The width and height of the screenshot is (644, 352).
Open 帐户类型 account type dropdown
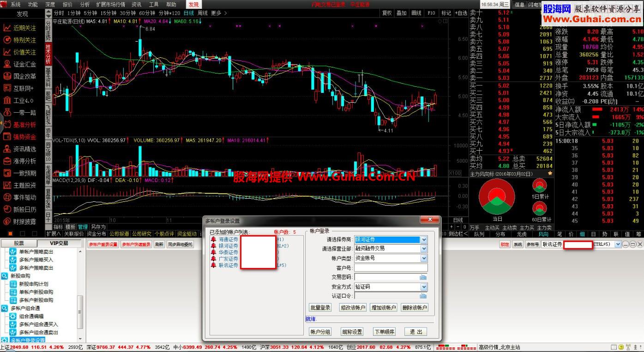tap(424, 258)
